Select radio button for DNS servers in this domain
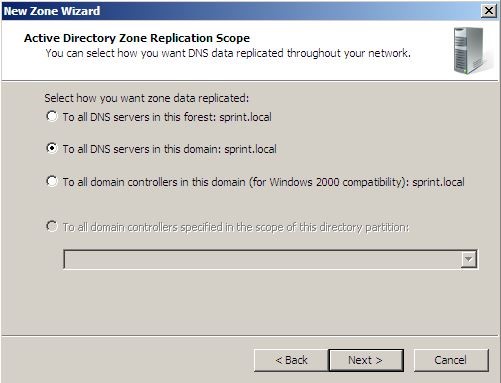This screenshot has height=383, width=501. [x=52, y=148]
